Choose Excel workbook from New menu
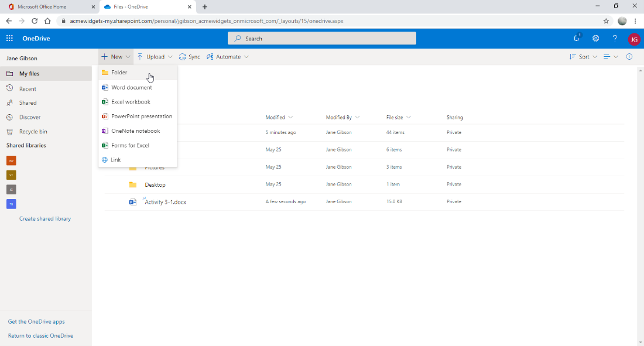Image resolution: width=644 pixels, height=346 pixels. 138,102
